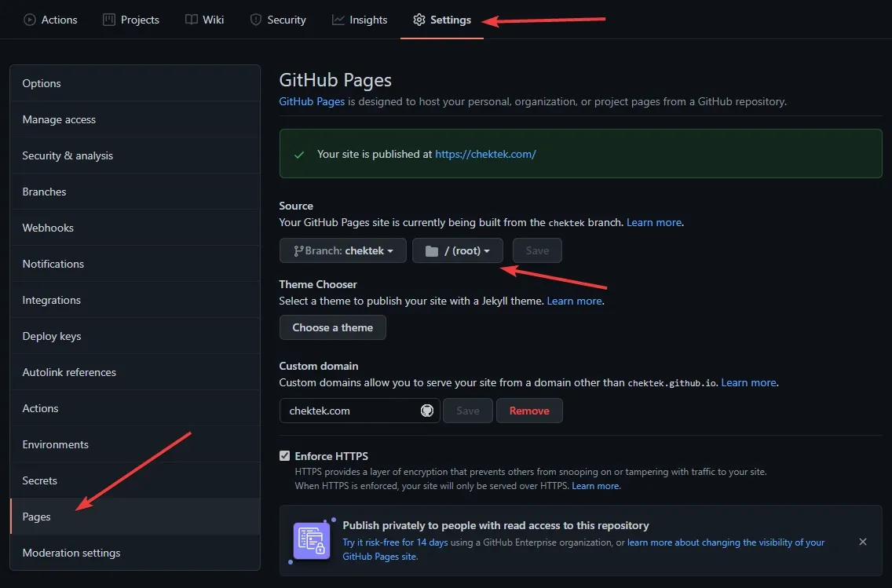
Task: Click the folder icon inside the root dropdown
Action: [433, 250]
